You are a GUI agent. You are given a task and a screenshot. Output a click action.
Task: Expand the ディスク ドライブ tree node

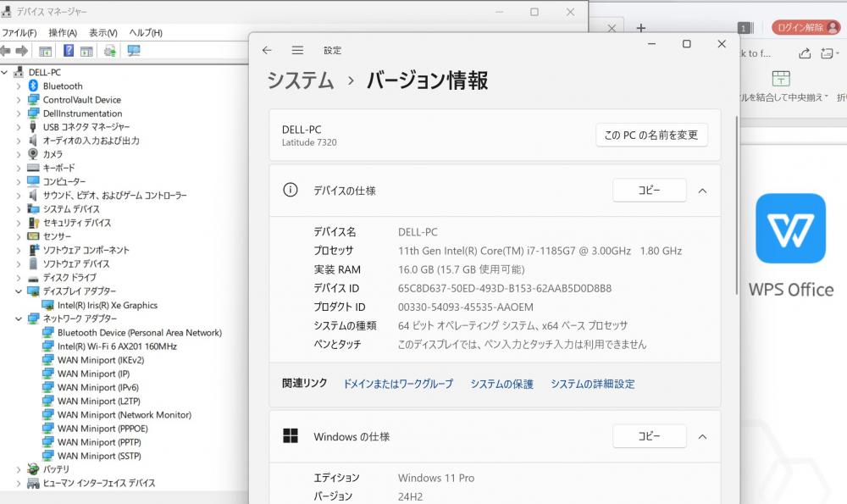tap(19, 278)
